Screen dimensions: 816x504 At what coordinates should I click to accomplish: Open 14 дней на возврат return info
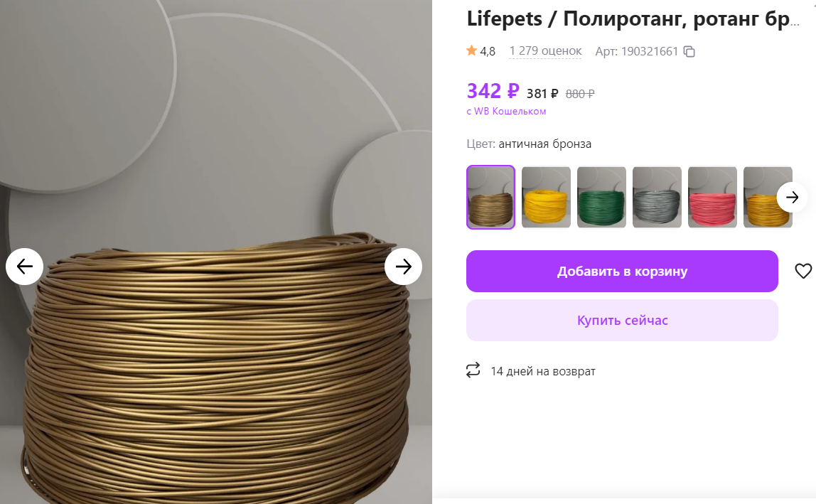coord(543,371)
